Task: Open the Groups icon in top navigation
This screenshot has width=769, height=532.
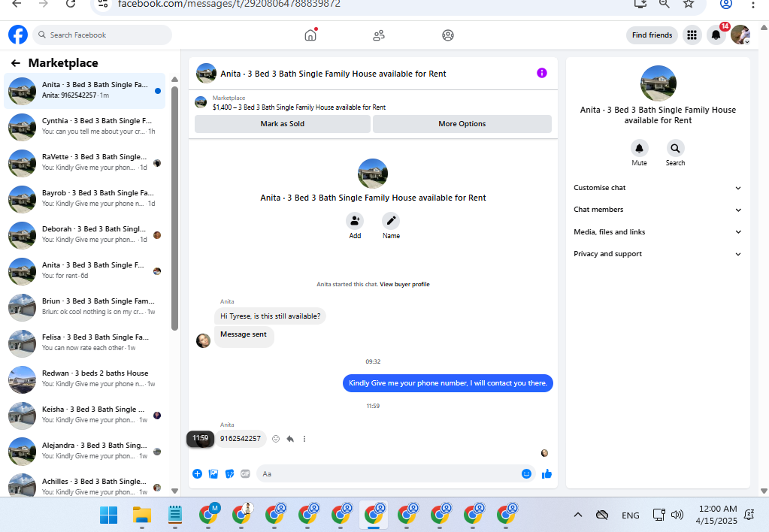Action: pyautogui.click(x=448, y=35)
